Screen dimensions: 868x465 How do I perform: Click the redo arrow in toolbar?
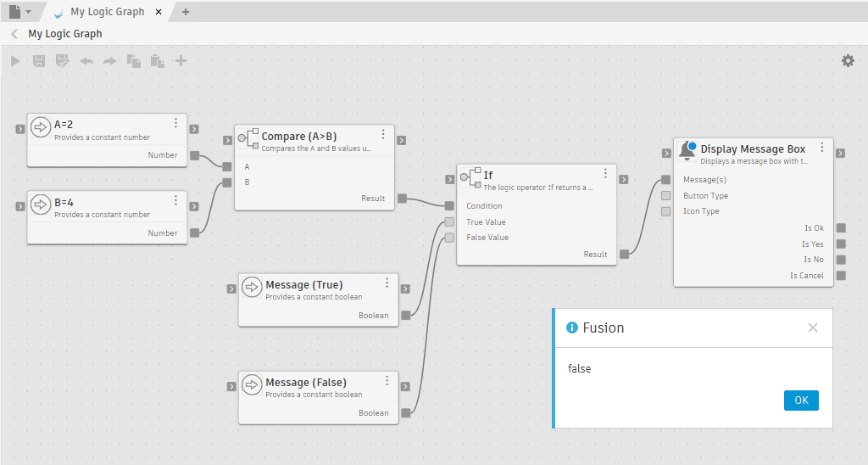pos(109,61)
